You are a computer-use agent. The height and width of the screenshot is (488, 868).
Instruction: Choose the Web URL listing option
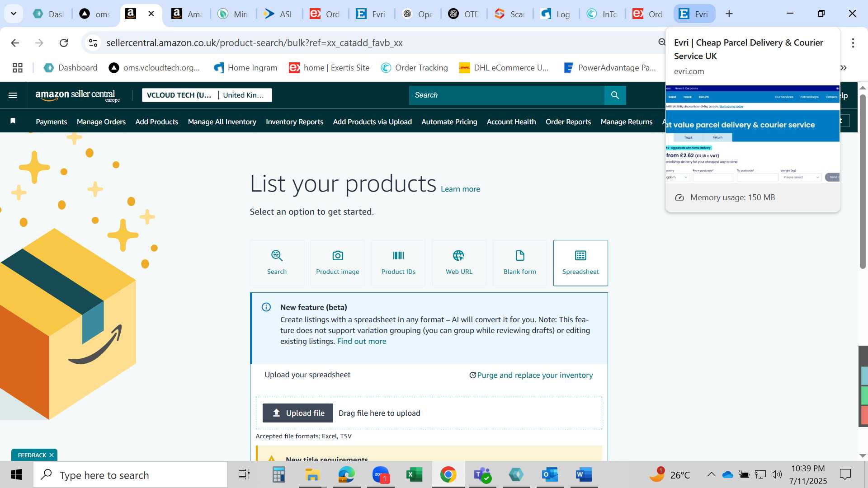[x=459, y=263]
